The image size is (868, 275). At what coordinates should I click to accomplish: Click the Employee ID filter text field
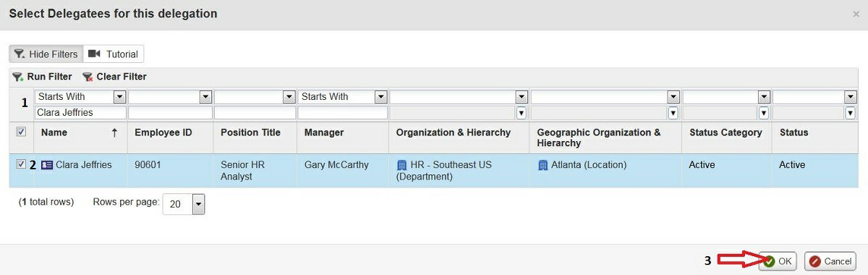170,113
